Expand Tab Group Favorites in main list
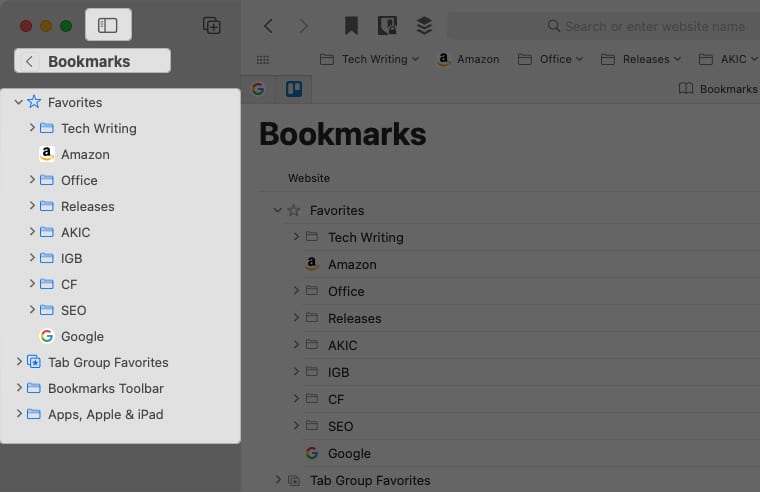 tap(278, 479)
